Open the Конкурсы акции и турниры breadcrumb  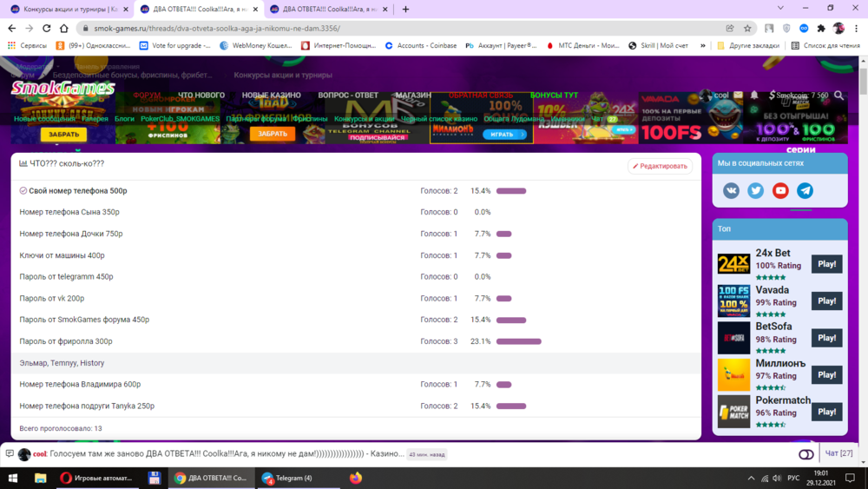(x=283, y=75)
